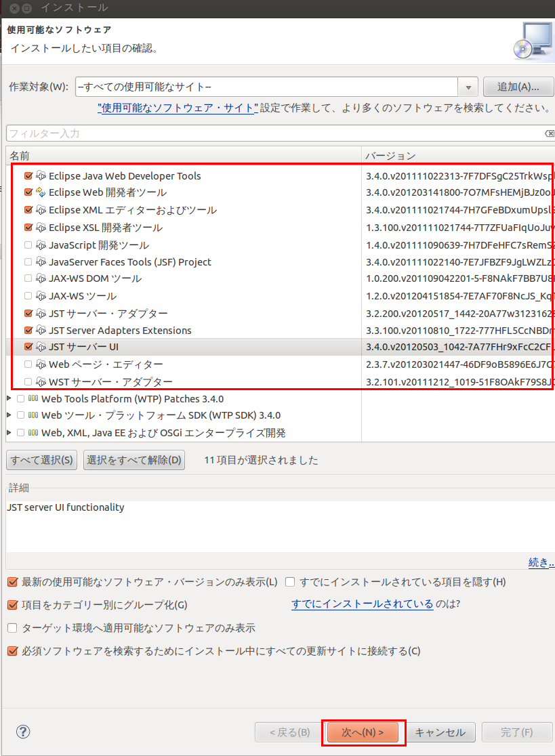The width and height of the screenshot is (555, 756).
Task: Click the Eclipse Web 開発者ツール feature icon
Action: click(41, 192)
